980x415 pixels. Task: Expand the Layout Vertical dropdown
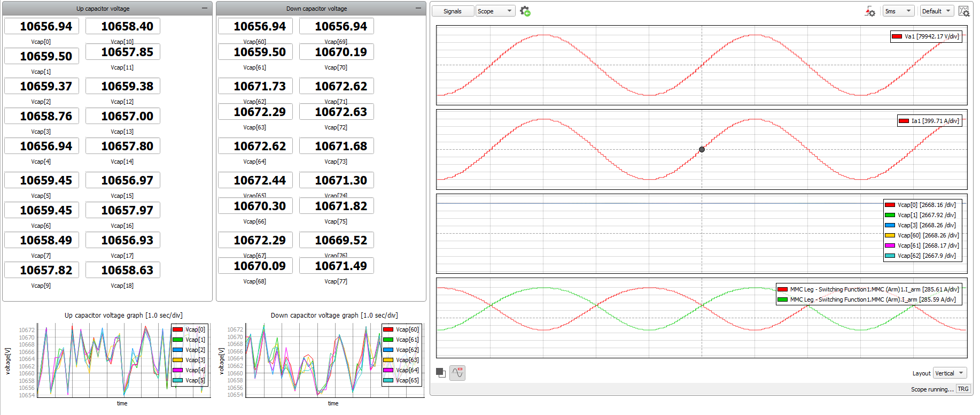950,373
